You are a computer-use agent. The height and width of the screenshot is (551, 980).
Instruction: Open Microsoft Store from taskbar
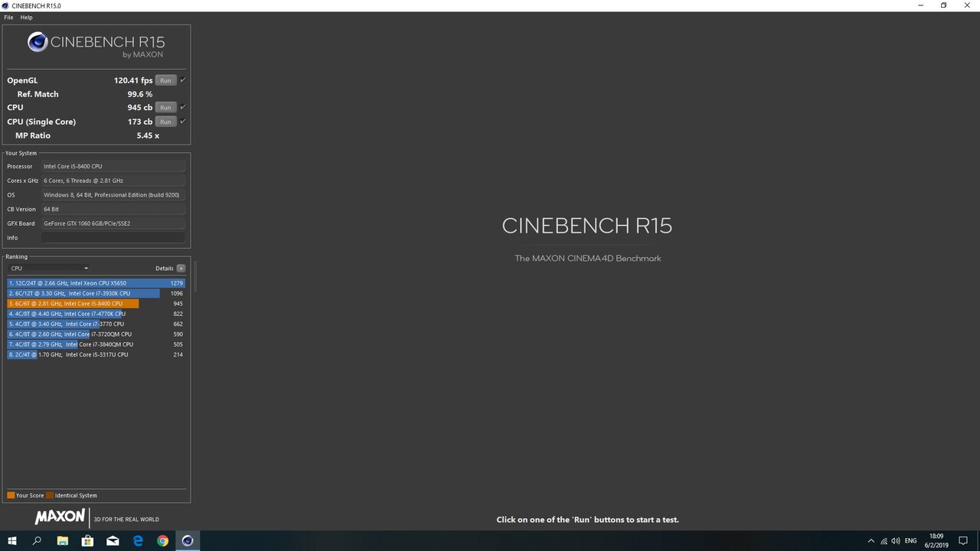[87, 541]
